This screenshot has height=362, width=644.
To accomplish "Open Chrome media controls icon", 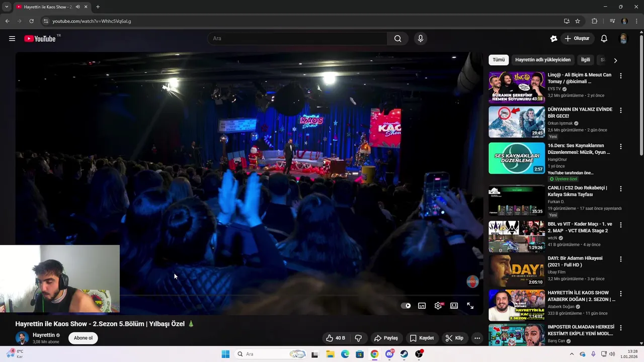I will (612, 21).
